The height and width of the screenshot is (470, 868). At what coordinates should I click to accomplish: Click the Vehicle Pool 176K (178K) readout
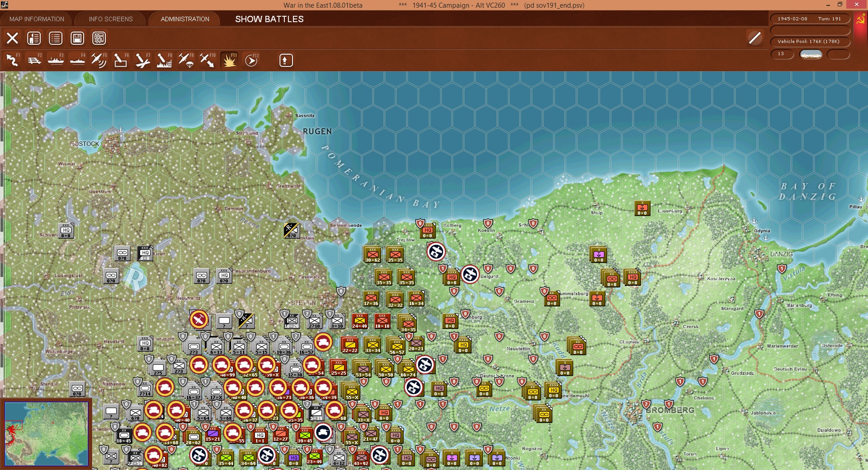810,42
